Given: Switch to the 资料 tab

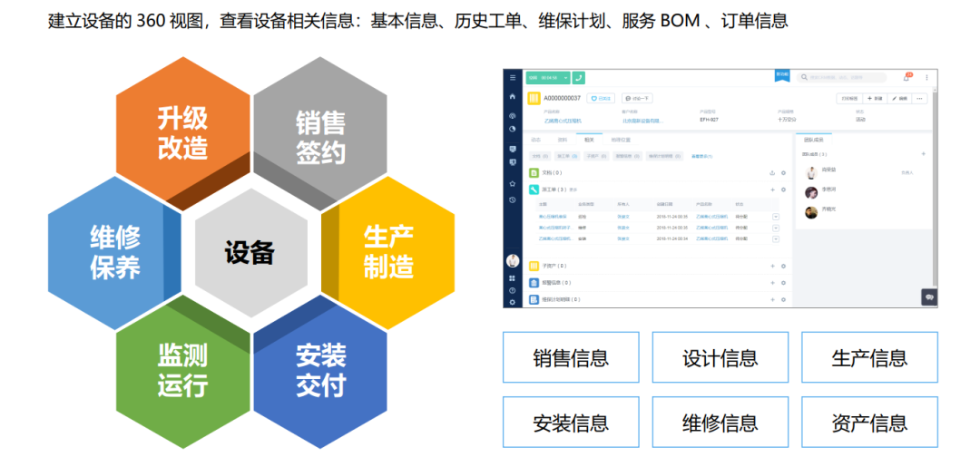Looking at the screenshot, I should (x=562, y=140).
